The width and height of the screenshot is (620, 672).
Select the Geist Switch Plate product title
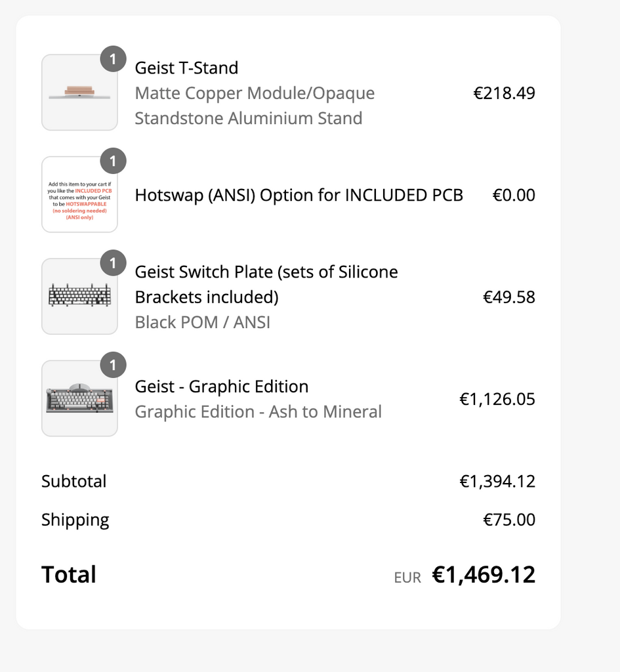click(x=266, y=284)
